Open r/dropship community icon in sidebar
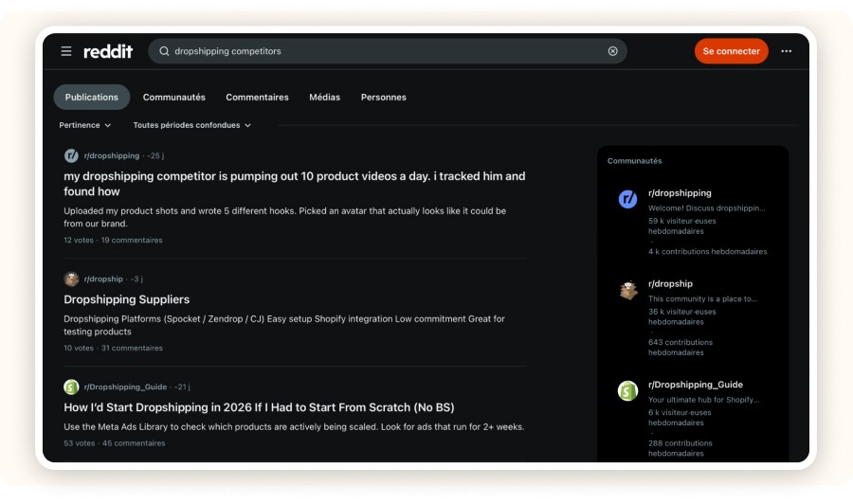Screen dimensions: 853x504 pos(627,290)
